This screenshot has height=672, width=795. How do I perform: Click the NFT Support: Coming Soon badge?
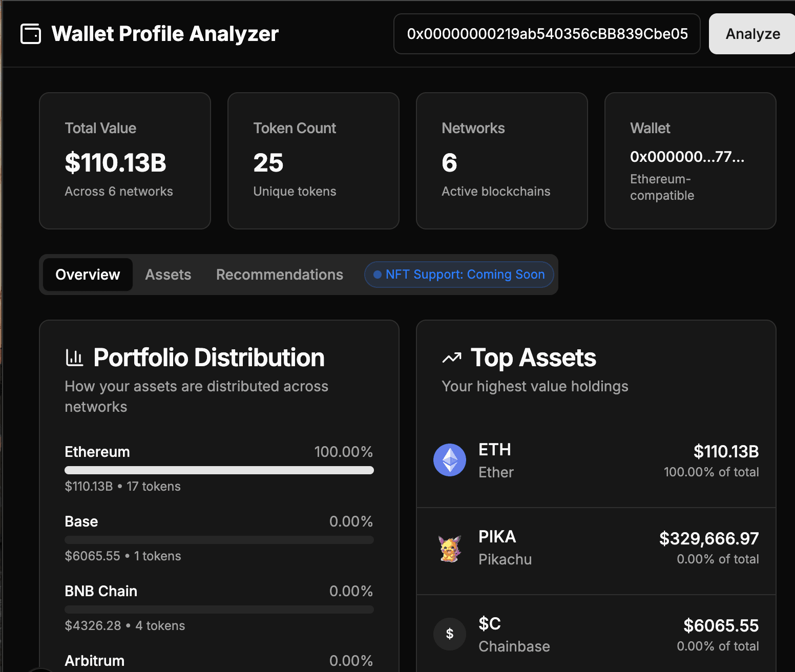click(x=459, y=275)
